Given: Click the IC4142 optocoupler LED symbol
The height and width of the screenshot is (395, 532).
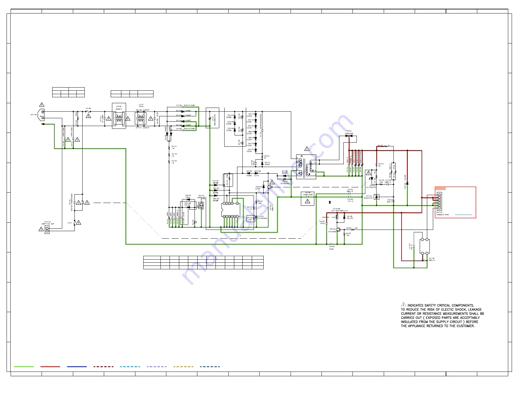Looking at the screenshot, I should click(372, 179).
